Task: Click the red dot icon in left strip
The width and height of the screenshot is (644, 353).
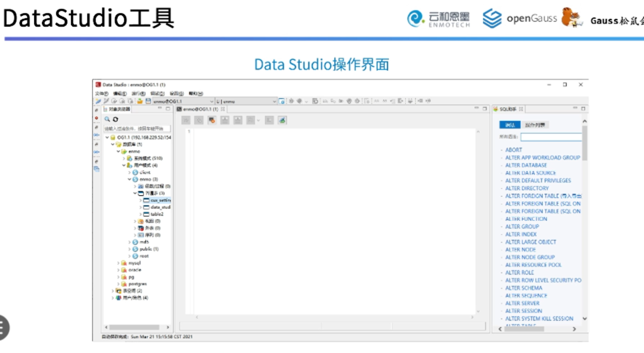Action: coord(97,118)
